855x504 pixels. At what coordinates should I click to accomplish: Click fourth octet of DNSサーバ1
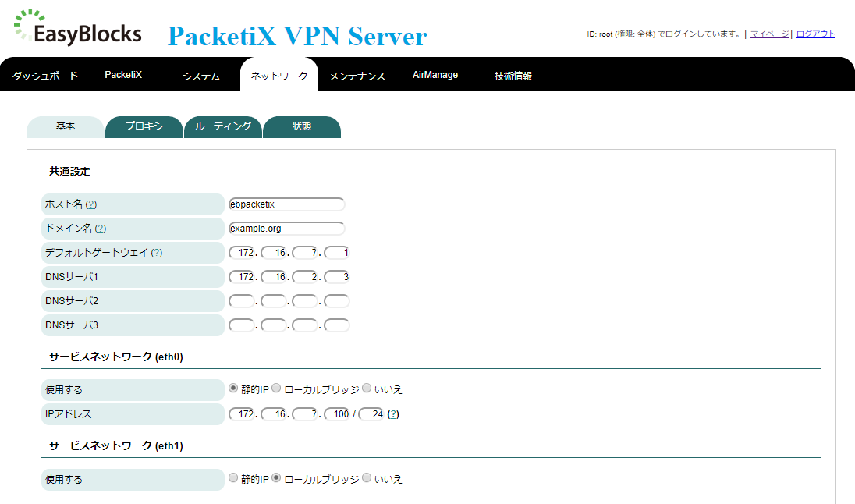coord(336,276)
